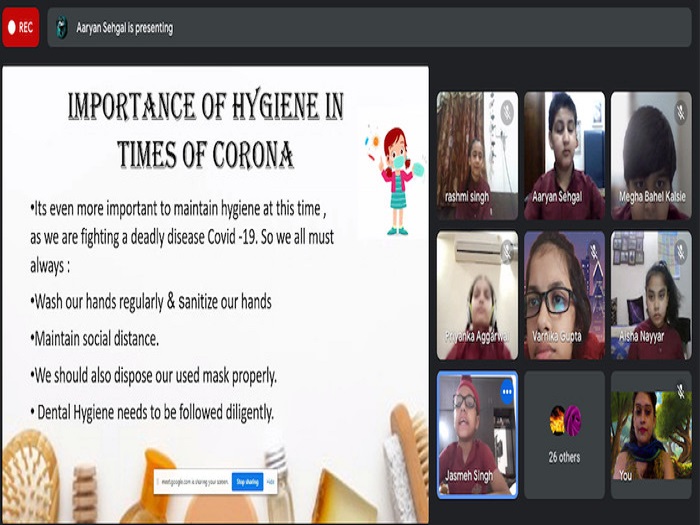The width and height of the screenshot is (700, 525).
Task: Click the muted mic icon on Aisha Nayyar's tile
Action: [680, 252]
